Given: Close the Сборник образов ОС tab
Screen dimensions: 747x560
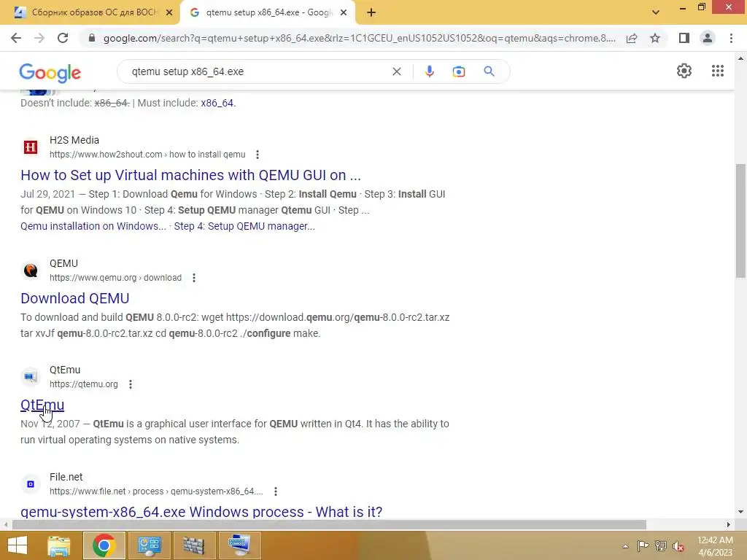Looking at the screenshot, I should (x=169, y=13).
